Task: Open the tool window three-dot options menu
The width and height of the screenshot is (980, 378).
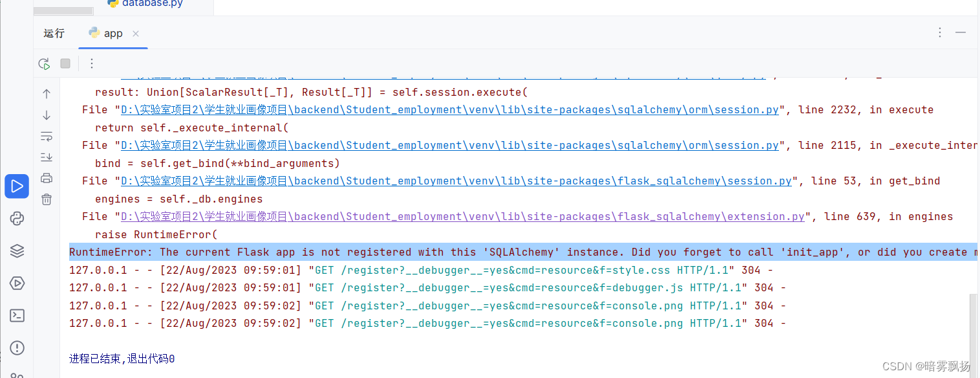Action: tap(939, 32)
